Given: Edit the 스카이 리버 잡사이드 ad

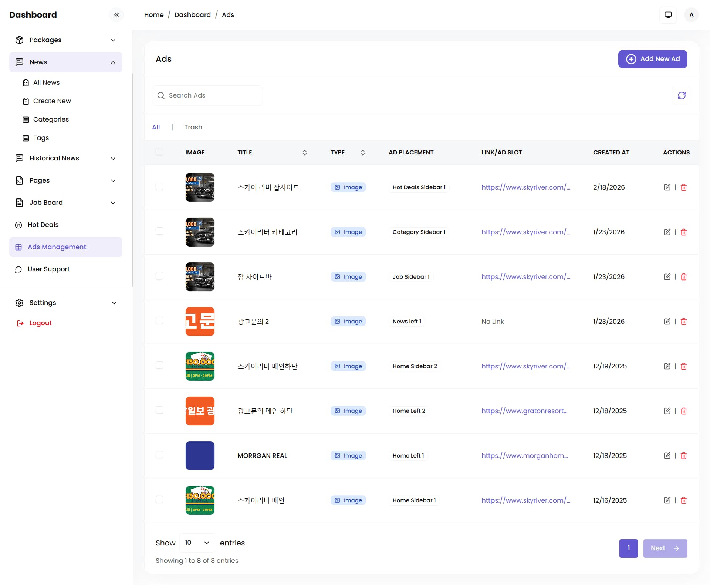Looking at the screenshot, I should 667,187.
